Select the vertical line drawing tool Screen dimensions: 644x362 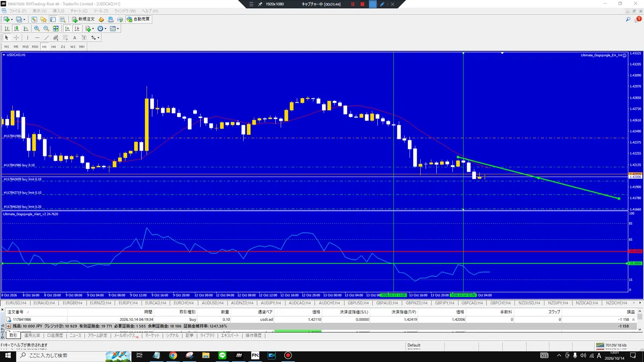27,38
